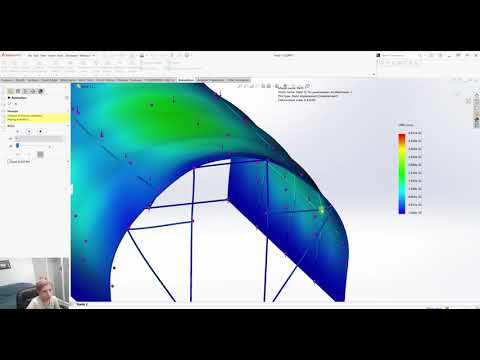Viewport: 480px width, 360px height.
Task: Select the Analysis Preparation ribbon tab
Action: (211, 80)
